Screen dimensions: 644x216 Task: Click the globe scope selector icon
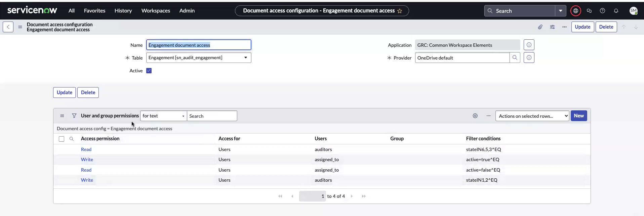[576, 11]
